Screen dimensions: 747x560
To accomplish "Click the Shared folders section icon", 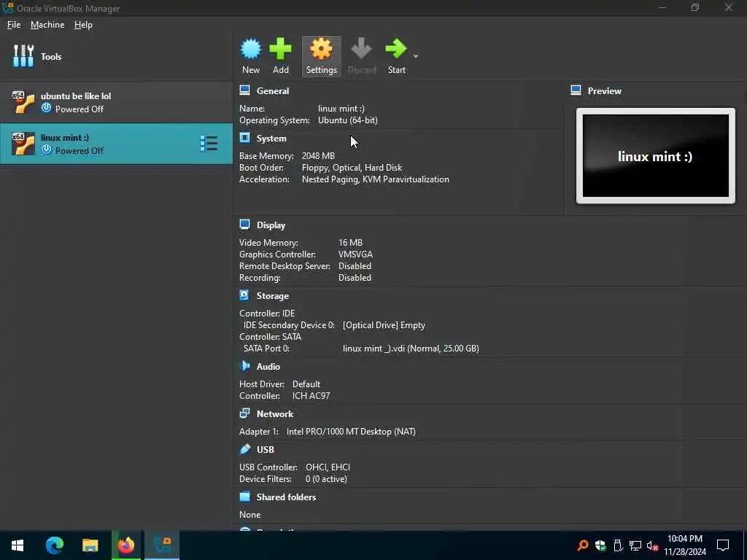I will [x=245, y=497].
